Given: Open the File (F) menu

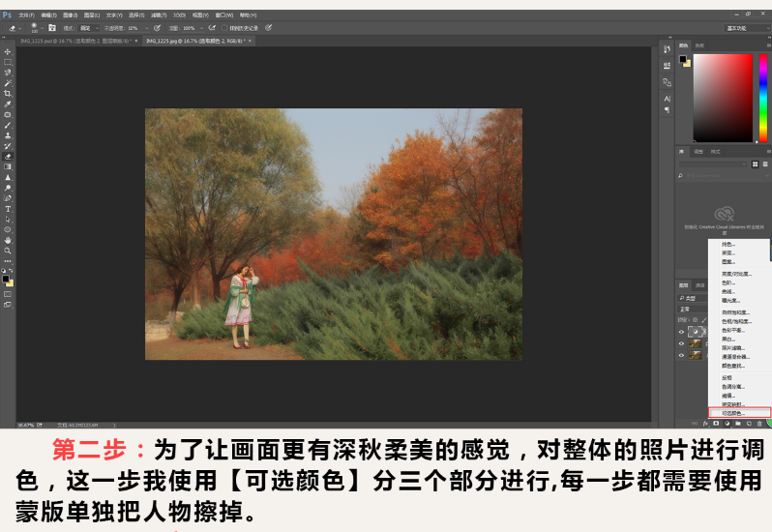Looking at the screenshot, I should [x=26, y=15].
